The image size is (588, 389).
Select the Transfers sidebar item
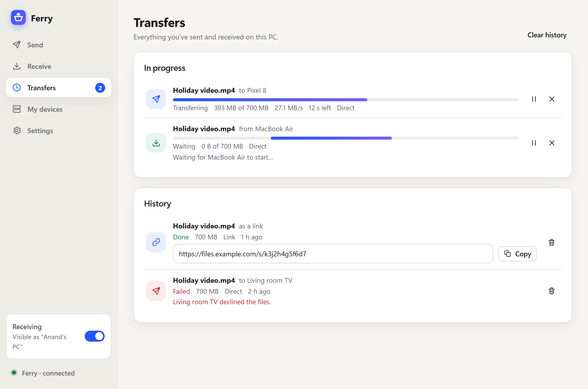click(59, 88)
